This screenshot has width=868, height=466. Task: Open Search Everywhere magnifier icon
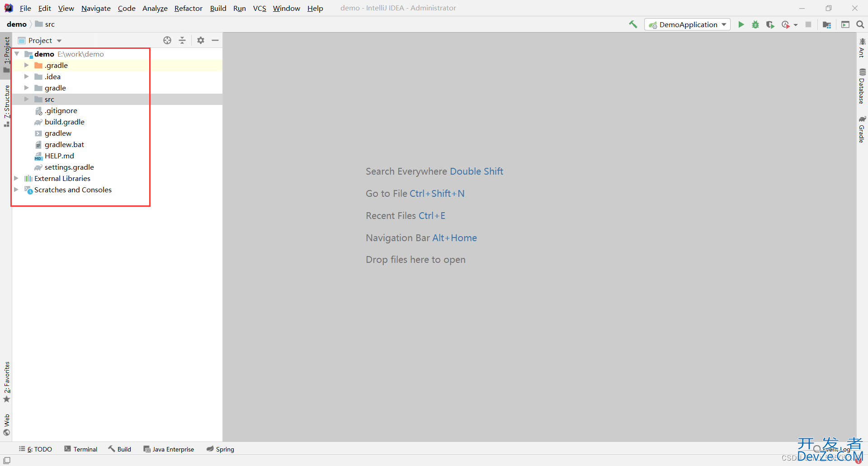point(860,24)
